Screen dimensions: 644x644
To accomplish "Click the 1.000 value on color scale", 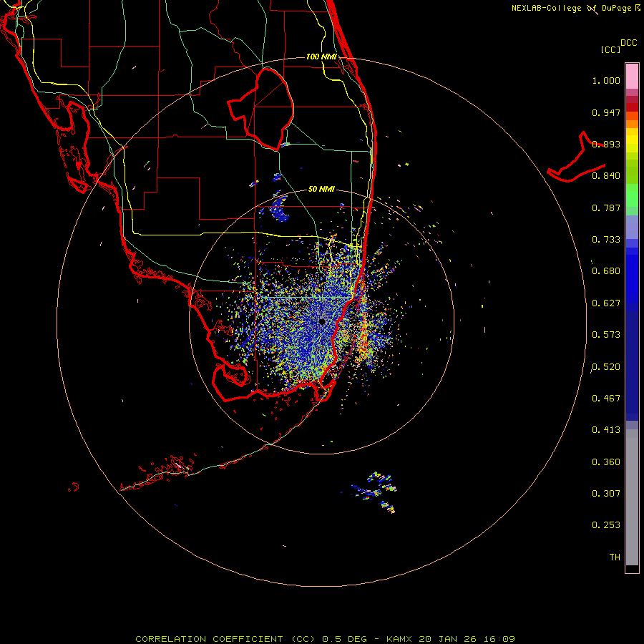I will [x=606, y=81].
